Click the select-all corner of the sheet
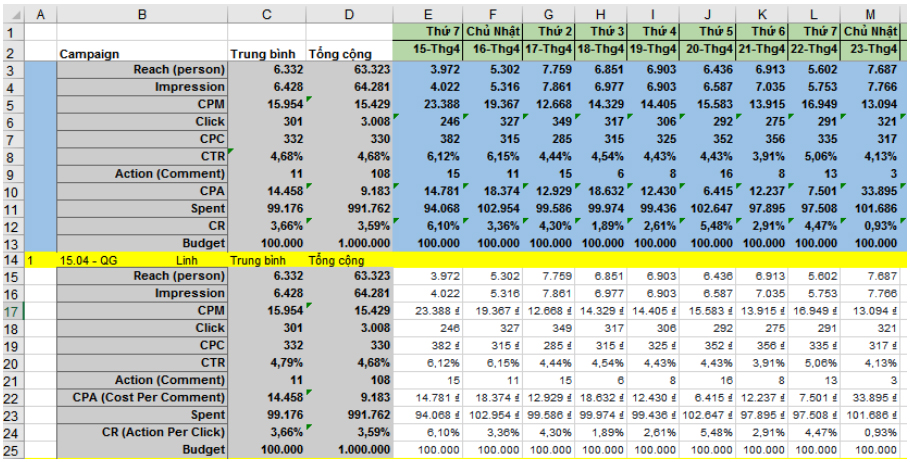This screenshot has width=910, height=462. (x=11, y=13)
